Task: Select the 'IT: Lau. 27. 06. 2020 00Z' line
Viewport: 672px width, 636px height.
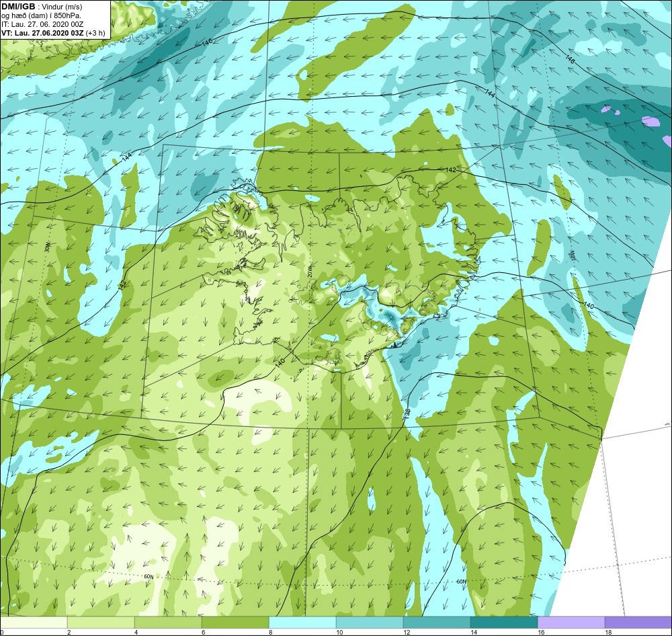Action: (42, 24)
